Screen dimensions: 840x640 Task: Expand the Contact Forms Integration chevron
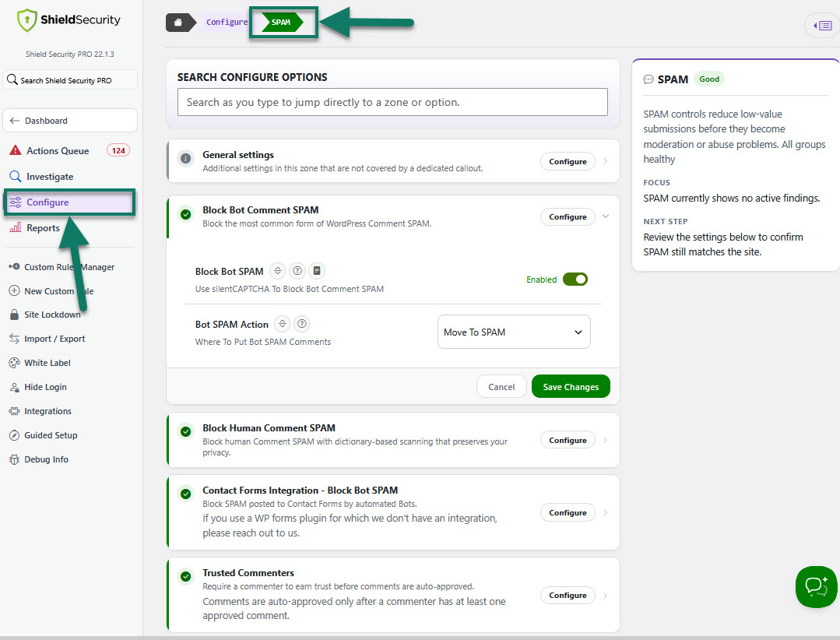(606, 512)
